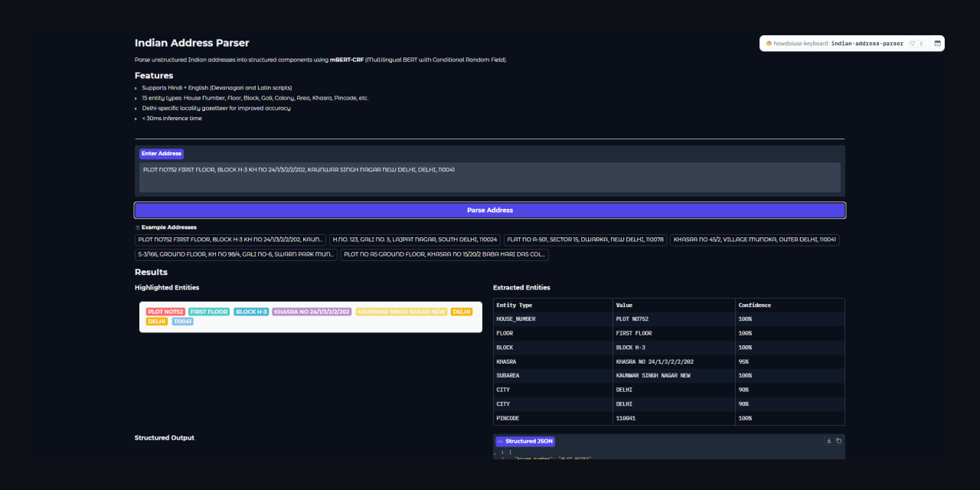Screen dimensions: 980x490
Task: Collapse the JSON fold arrow at line 1
Action: [495, 452]
